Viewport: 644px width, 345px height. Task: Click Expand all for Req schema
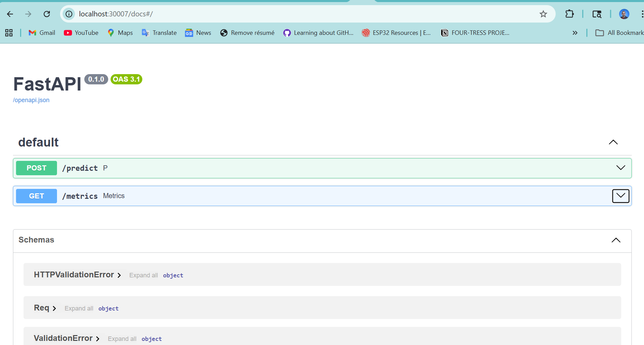(79, 308)
